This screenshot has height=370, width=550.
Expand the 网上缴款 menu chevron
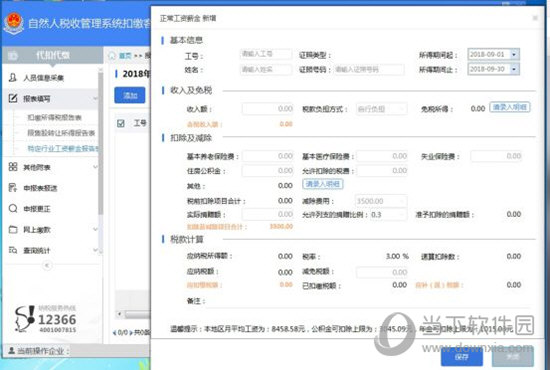[x=95, y=229]
